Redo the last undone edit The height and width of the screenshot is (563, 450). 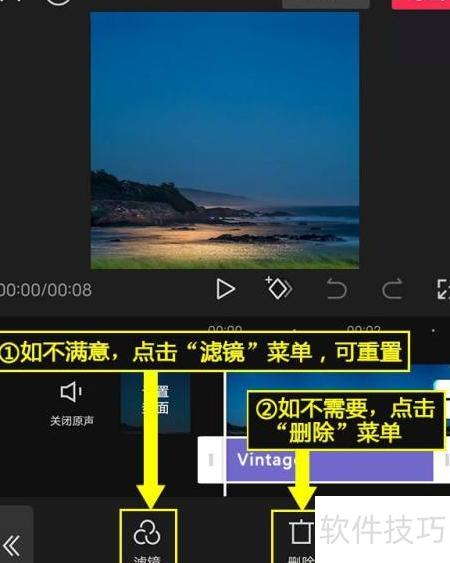391,289
